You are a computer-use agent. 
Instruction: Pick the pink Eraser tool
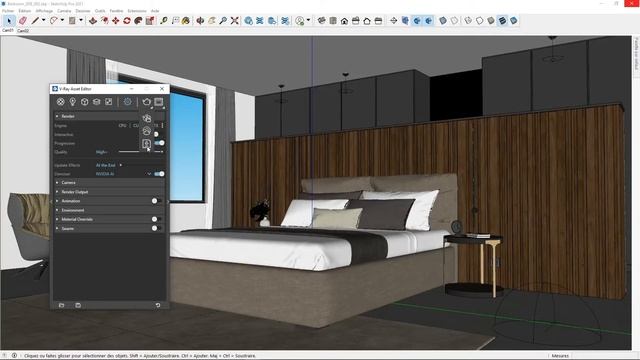pyautogui.click(x=22, y=20)
